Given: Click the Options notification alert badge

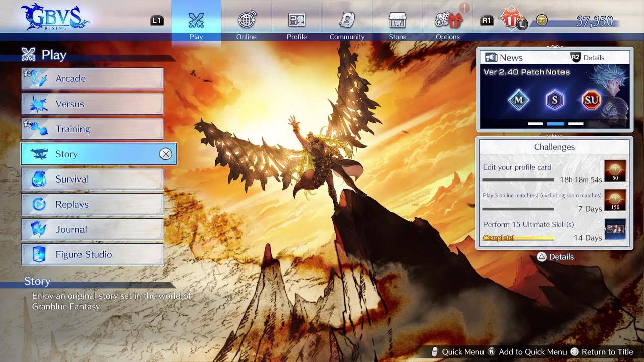Looking at the screenshot, I should 464,8.
